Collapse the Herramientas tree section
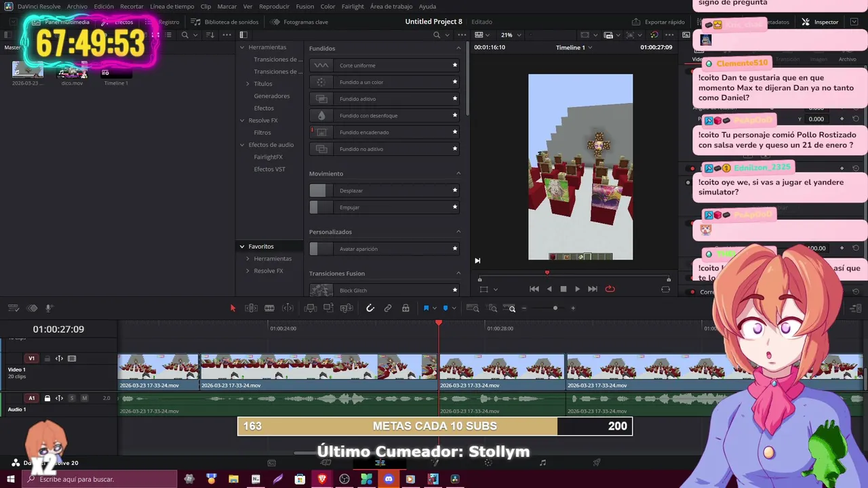Screen dimensions: 868x488 point(242,47)
